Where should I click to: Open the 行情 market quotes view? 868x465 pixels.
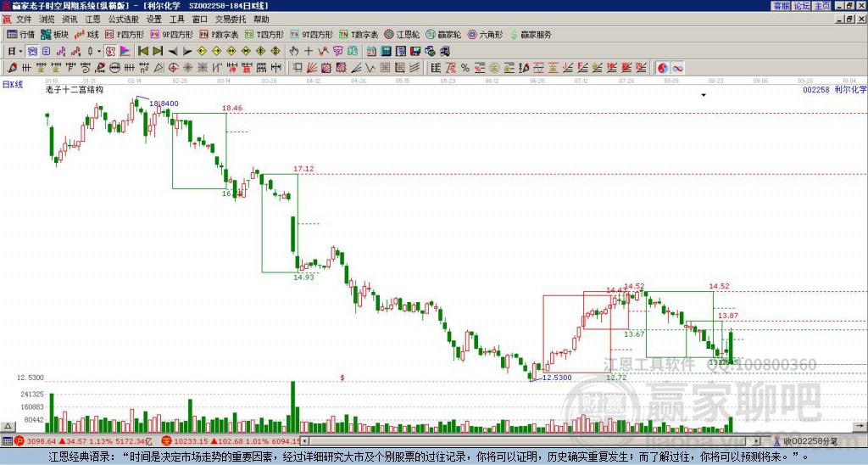coord(21,34)
